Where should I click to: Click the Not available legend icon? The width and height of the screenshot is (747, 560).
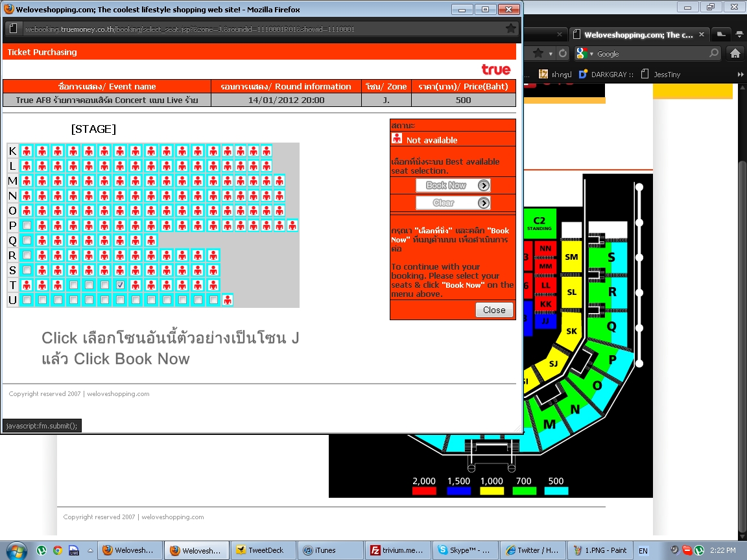(x=396, y=139)
